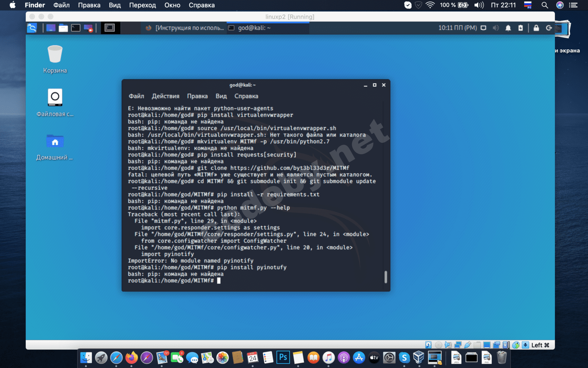Image resolution: width=588 pixels, height=368 pixels.
Task: Select the Файловая система desktop icon
Action: click(55, 103)
